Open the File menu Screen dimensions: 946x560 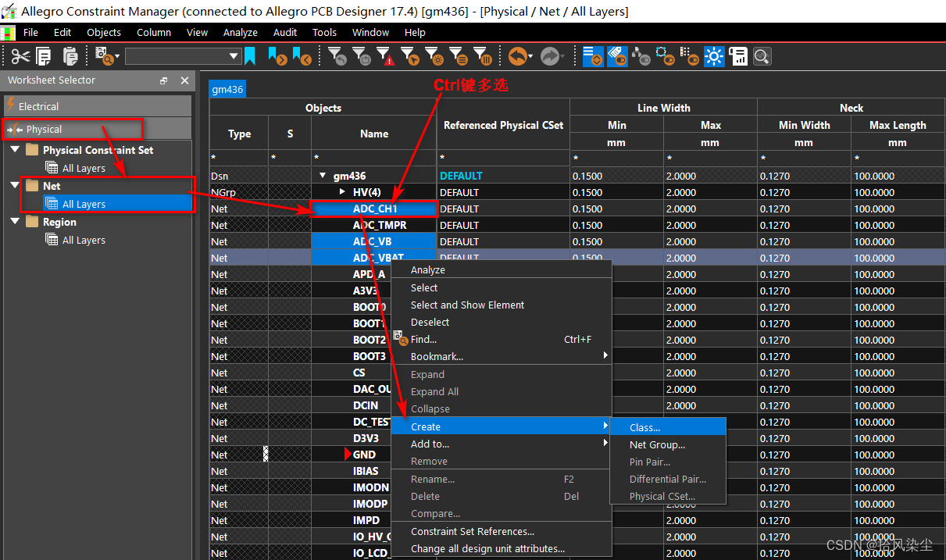click(30, 32)
